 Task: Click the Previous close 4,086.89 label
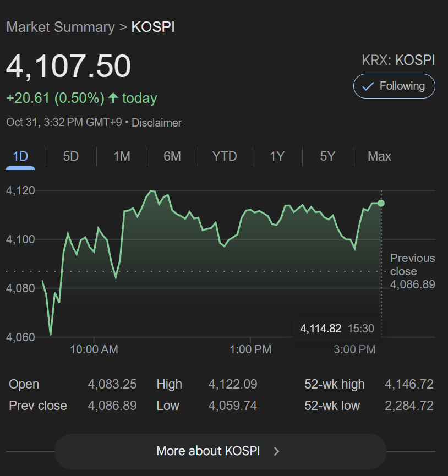[412, 271]
